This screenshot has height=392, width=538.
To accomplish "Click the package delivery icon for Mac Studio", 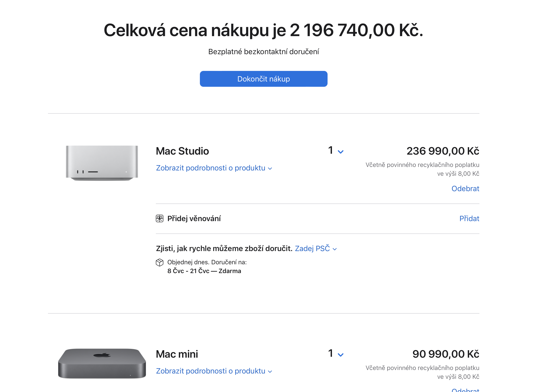I will tap(160, 263).
